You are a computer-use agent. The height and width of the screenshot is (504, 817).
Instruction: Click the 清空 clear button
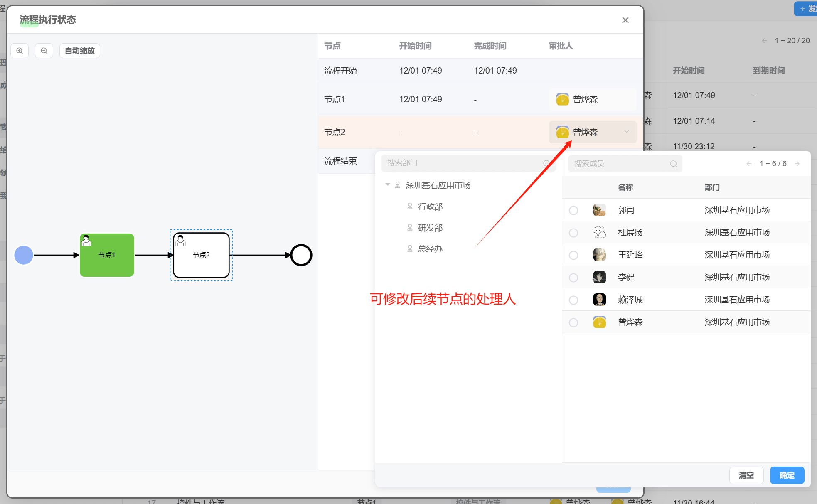[746, 475]
